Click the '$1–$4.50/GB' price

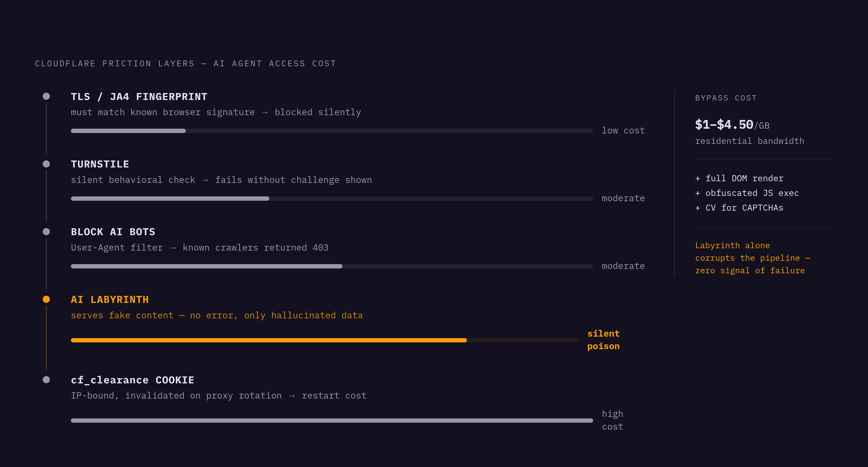click(x=732, y=125)
